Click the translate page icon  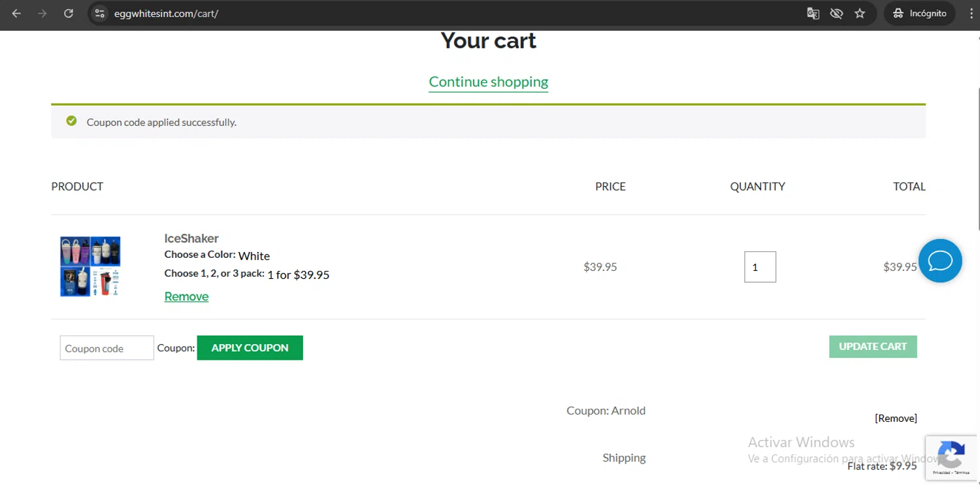[813, 13]
